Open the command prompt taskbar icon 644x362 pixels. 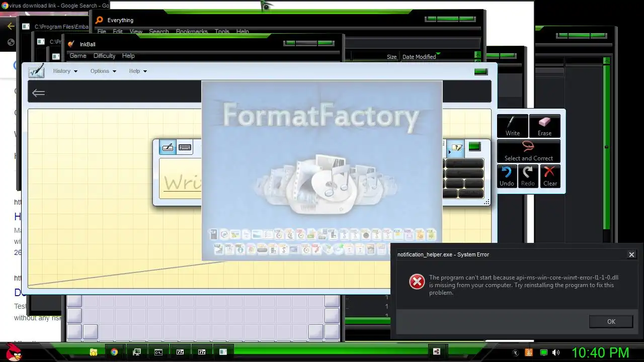click(158, 352)
